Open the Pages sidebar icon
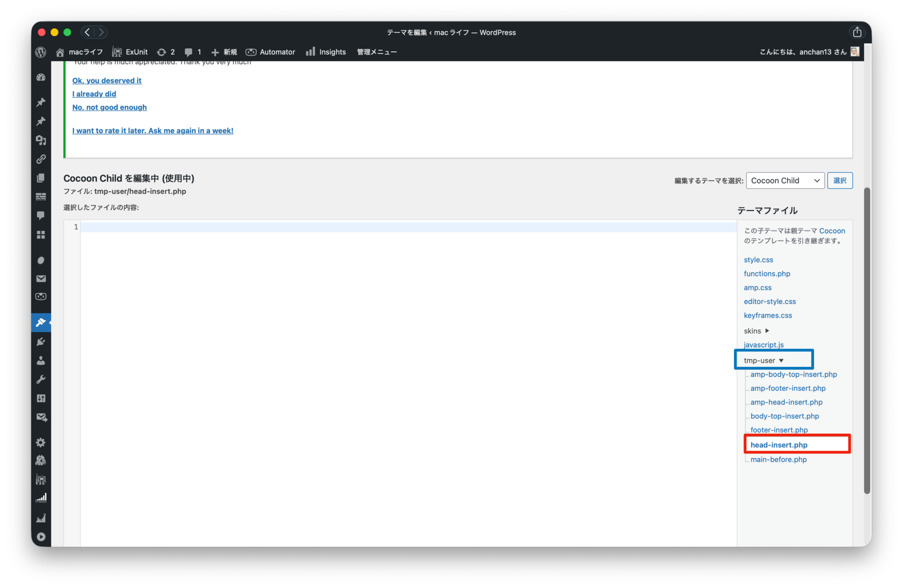This screenshot has height=588, width=903. pyautogui.click(x=41, y=178)
